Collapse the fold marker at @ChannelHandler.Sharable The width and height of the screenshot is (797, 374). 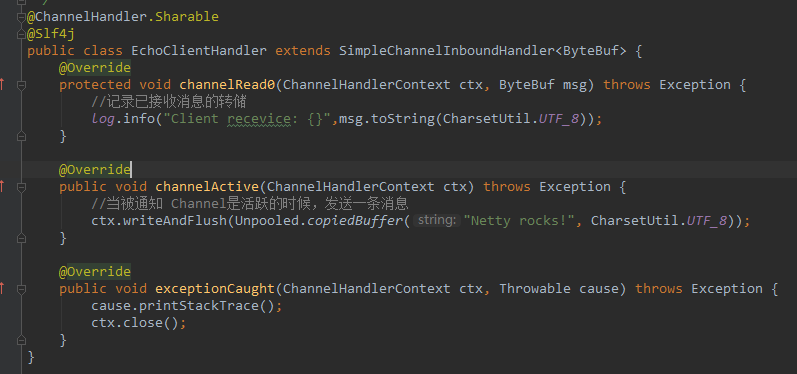pos(21,17)
